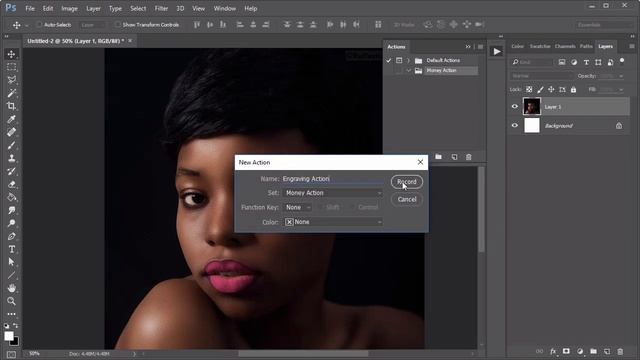The width and height of the screenshot is (640, 360).
Task: Click Create new set folder icon in Actions
Action: [438, 157]
